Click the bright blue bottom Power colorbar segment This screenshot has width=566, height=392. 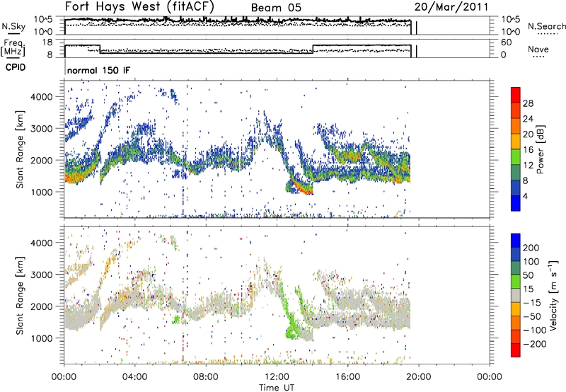516,203
